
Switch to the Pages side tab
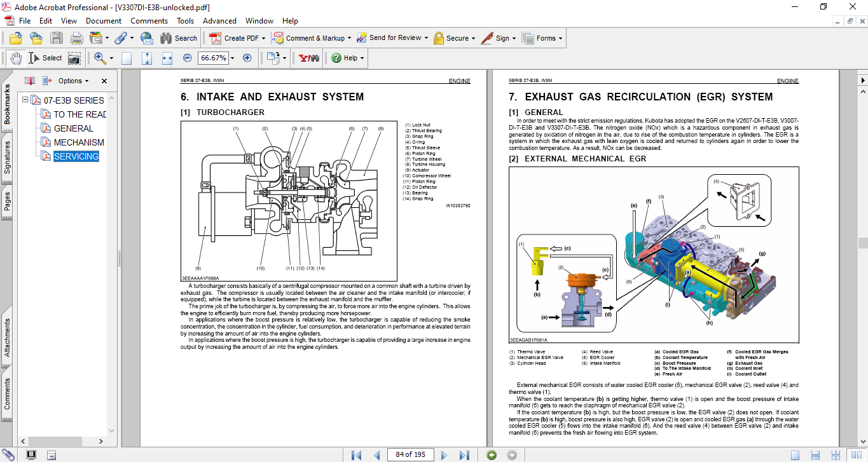click(x=7, y=200)
